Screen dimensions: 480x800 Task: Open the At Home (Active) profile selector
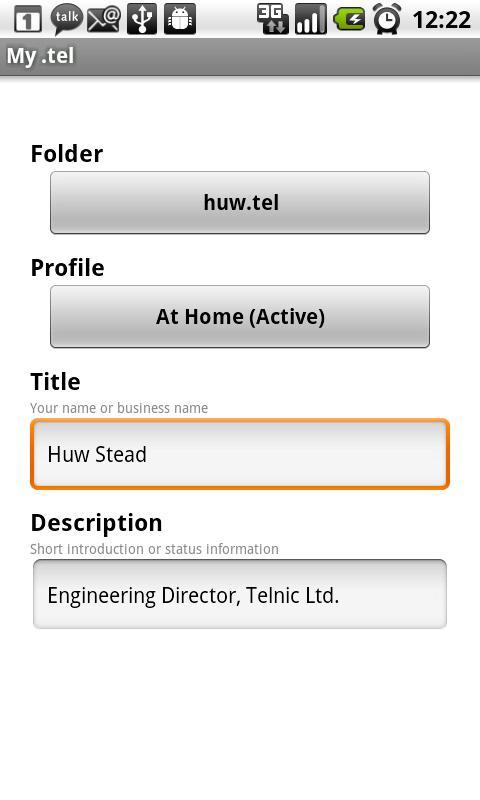pos(240,317)
